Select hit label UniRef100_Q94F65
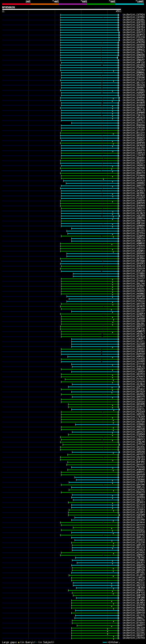The image size is (146, 644). 133,143
